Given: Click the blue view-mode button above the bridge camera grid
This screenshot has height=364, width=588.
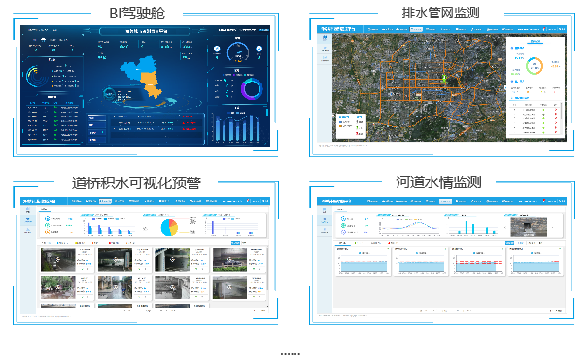Looking at the screenshot, I should (x=235, y=243).
